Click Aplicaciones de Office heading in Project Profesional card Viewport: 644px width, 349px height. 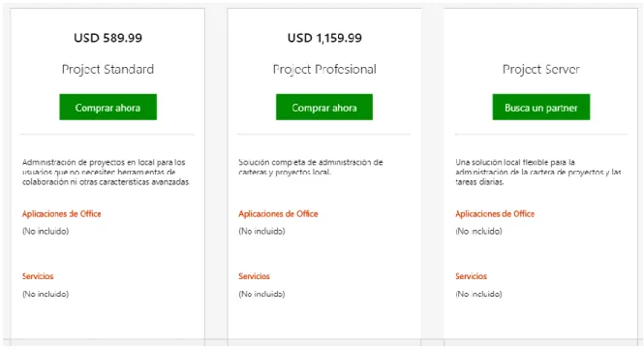pos(278,213)
